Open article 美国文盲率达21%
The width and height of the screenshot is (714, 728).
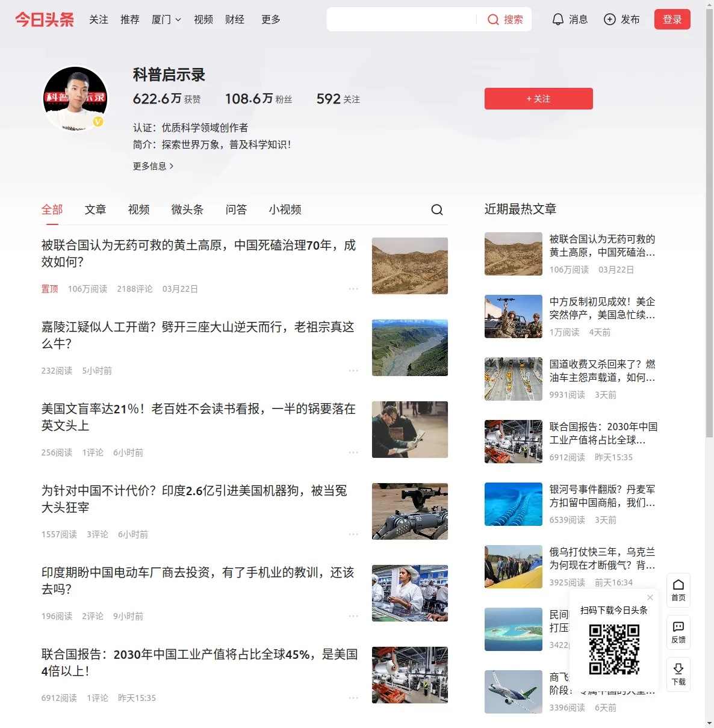[x=199, y=417]
